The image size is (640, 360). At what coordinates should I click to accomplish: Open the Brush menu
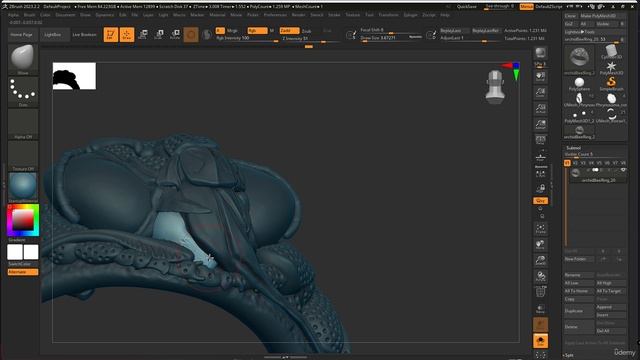click(29, 15)
